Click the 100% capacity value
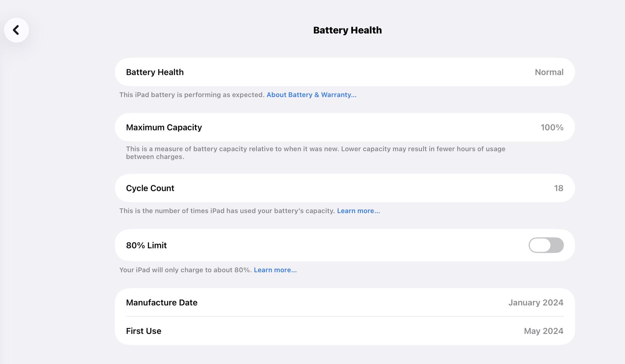Image resolution: width=625 pixels, height=364 pixels. (552, 127)
